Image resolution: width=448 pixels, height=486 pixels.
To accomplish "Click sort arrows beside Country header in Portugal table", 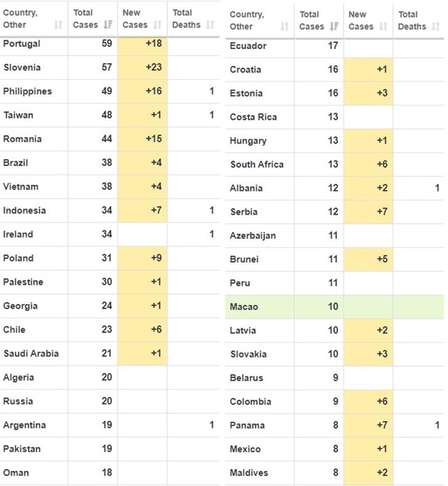I will [59, 25].
